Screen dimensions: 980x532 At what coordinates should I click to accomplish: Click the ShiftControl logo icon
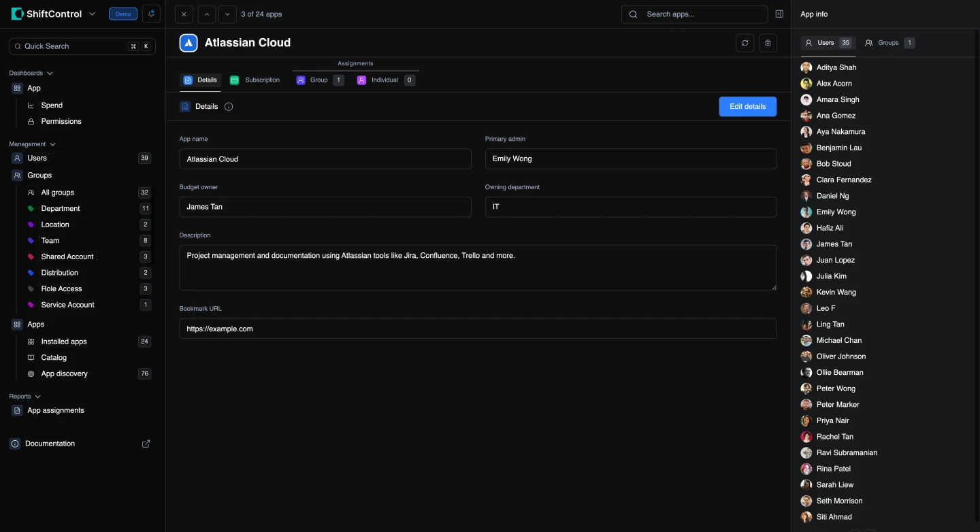(x=17, y=14)
